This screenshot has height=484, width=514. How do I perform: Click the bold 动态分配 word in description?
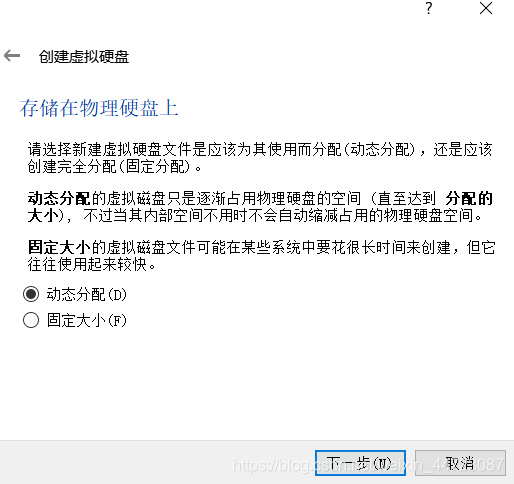point(59,198)
